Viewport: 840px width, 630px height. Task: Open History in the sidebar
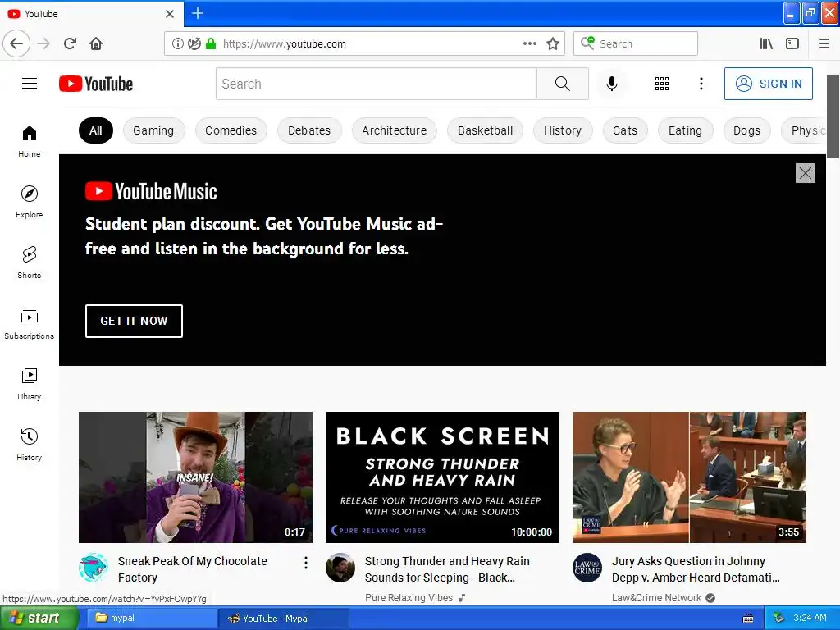point(30,445)
